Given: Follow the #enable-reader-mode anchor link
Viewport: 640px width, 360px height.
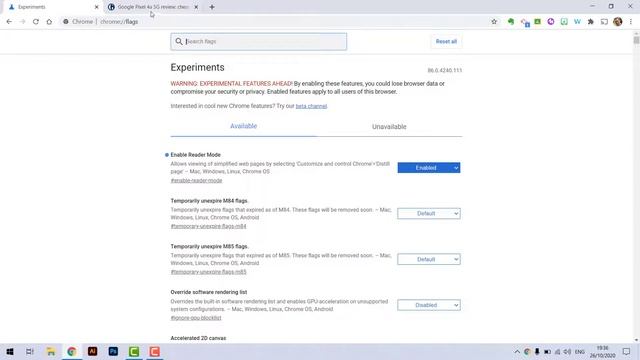Looking at the screenshot, I should [x=196, y=180].
